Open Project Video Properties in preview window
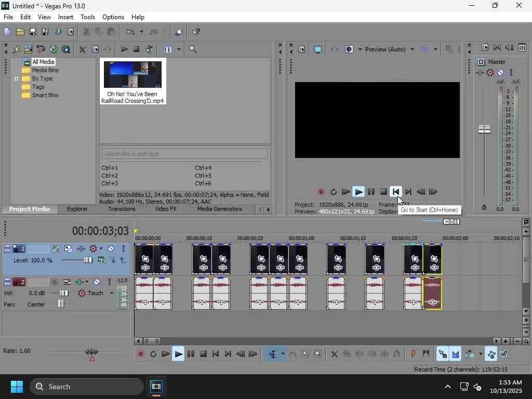 [302, 49]
